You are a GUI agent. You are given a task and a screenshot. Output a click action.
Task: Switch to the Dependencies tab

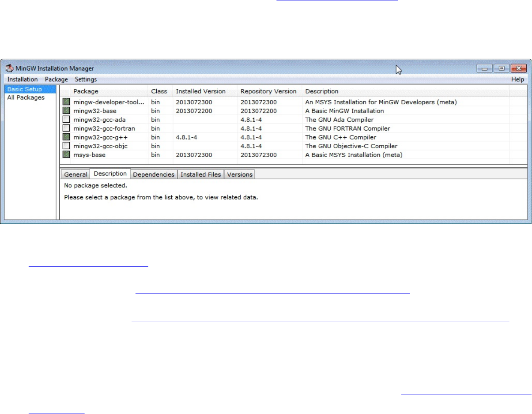[154, 174]
